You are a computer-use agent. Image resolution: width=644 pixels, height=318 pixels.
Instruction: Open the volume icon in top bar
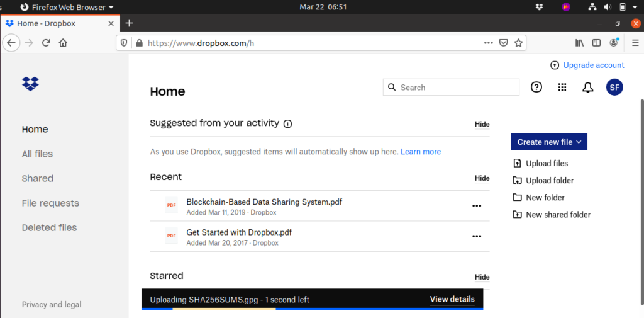[608, 7]
